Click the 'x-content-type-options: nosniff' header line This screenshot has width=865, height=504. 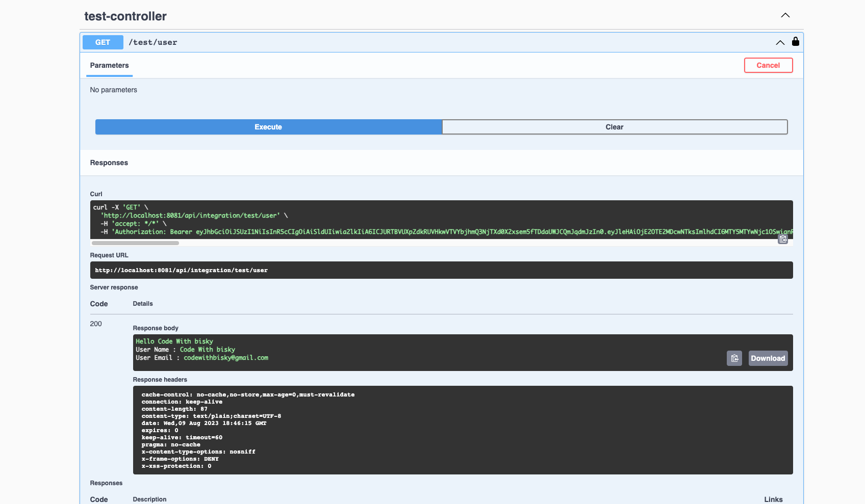coord(198,452)
